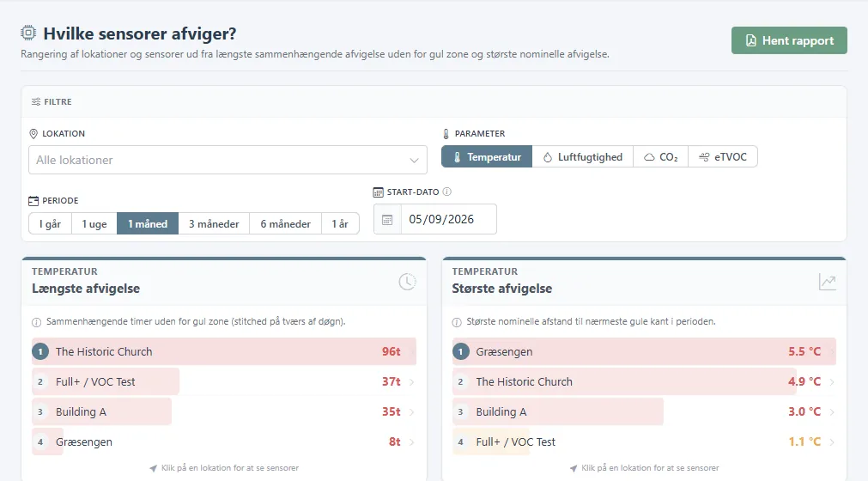Open the calendar icon in date field
Screen dimensions: 868x481
point(387,220)
